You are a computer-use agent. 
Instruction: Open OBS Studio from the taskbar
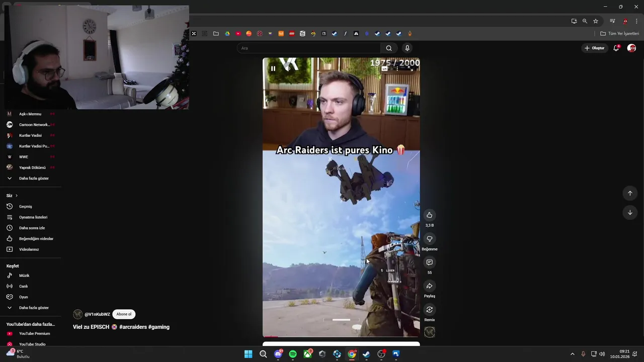(x=381, y=354)
